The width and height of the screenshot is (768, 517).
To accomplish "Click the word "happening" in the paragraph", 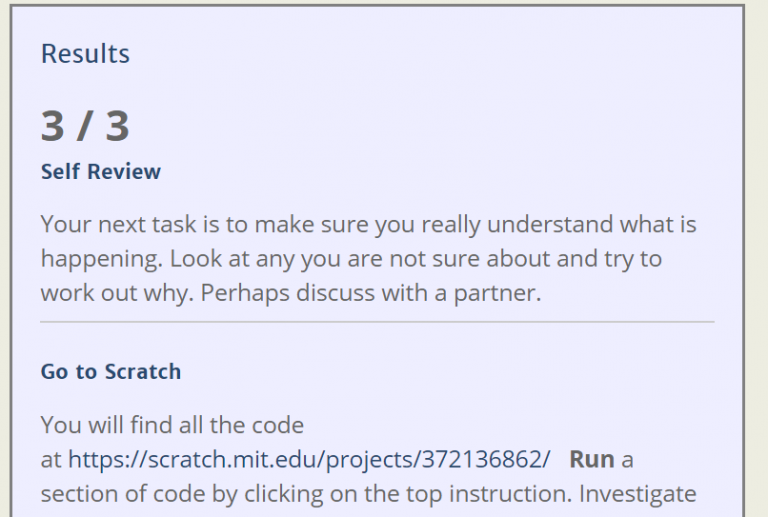I will pyautogui.click(x=100, y=259).
